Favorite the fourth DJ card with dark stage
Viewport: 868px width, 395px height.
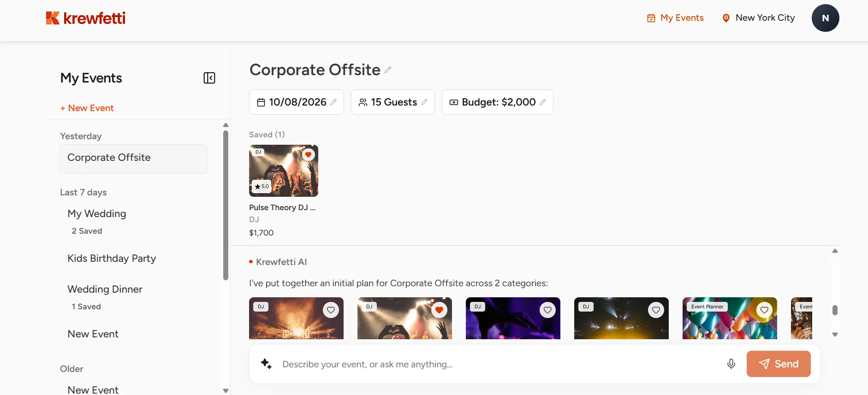tap(656, 310)
